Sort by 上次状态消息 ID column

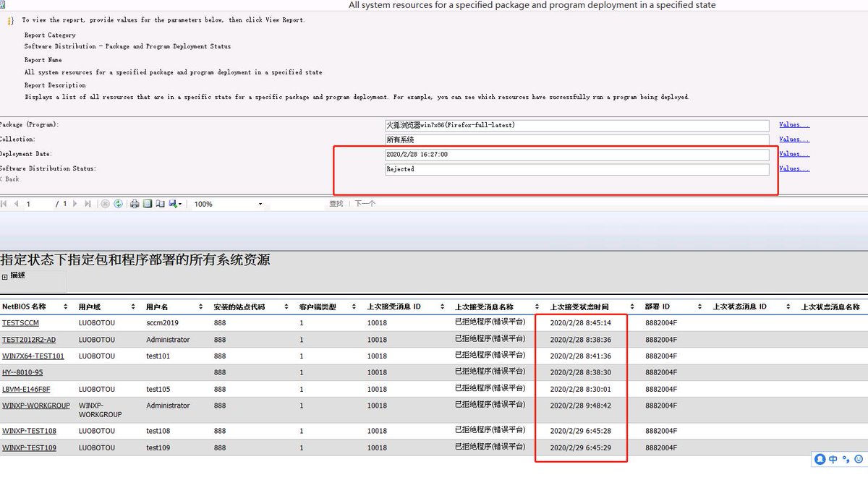pos(788,307)
